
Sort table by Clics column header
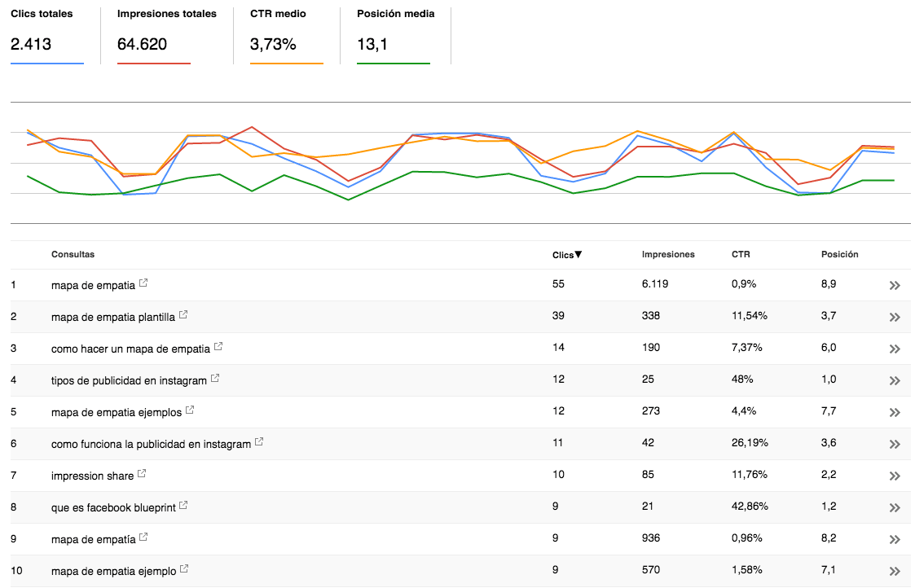tap(567, 254)
